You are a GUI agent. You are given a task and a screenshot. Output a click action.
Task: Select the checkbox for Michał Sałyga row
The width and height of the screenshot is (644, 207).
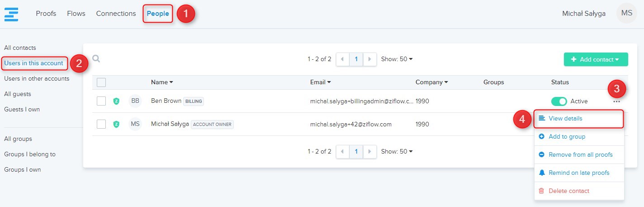[101, 124]
